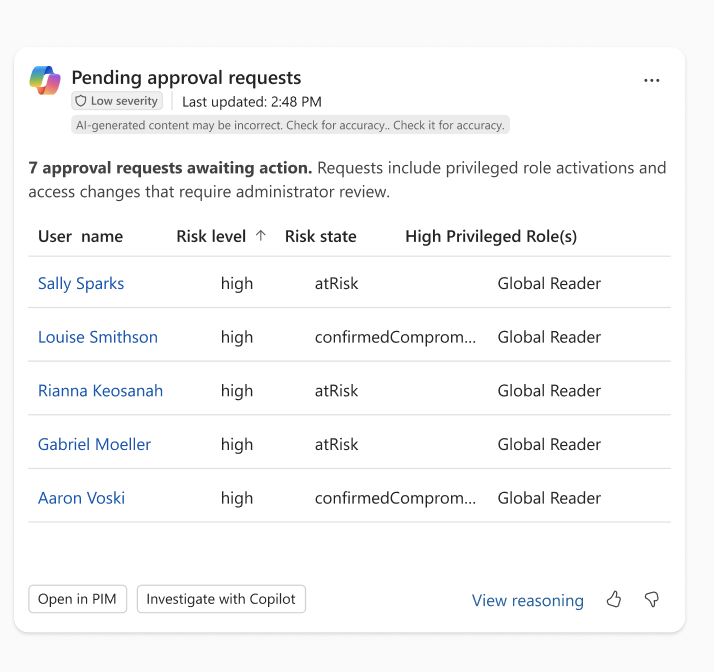Click Louise Smithson's Global Reader role
Image resolution: width=714 pixels, height=672 pixels.
click(549, 337)
